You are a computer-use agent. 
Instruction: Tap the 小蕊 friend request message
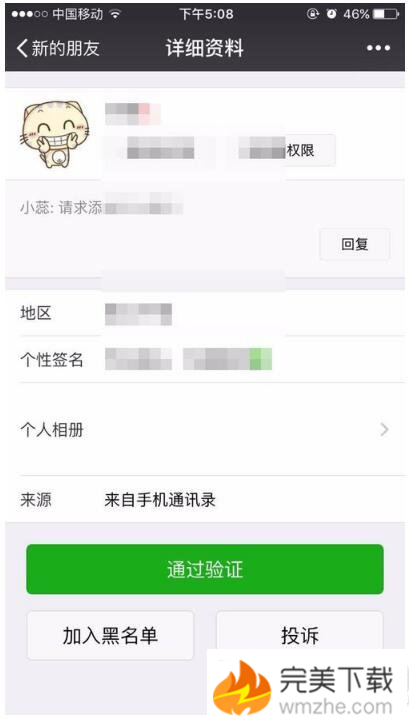pos(101,208)
